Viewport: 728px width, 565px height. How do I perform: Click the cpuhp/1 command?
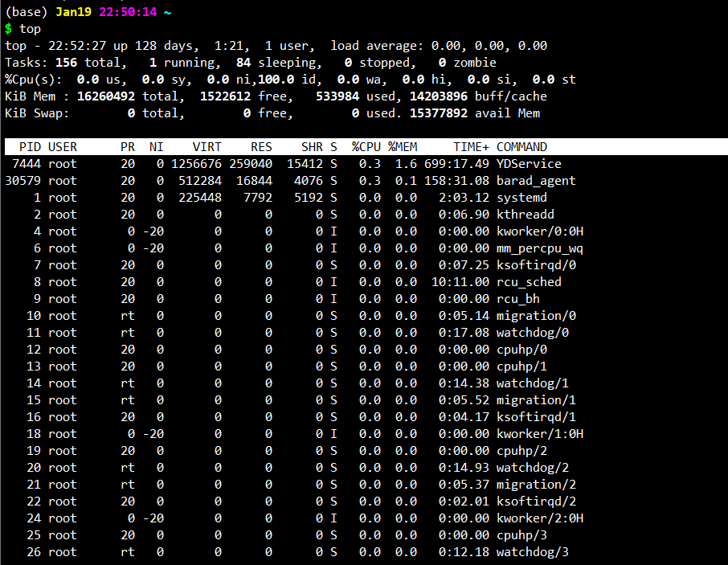tap(521, 366)
